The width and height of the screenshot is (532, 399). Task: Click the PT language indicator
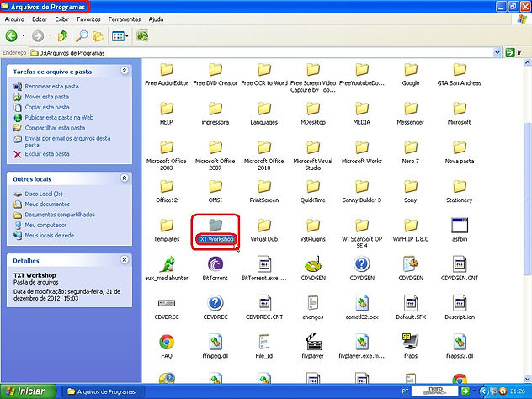click(x=405, y=391)
